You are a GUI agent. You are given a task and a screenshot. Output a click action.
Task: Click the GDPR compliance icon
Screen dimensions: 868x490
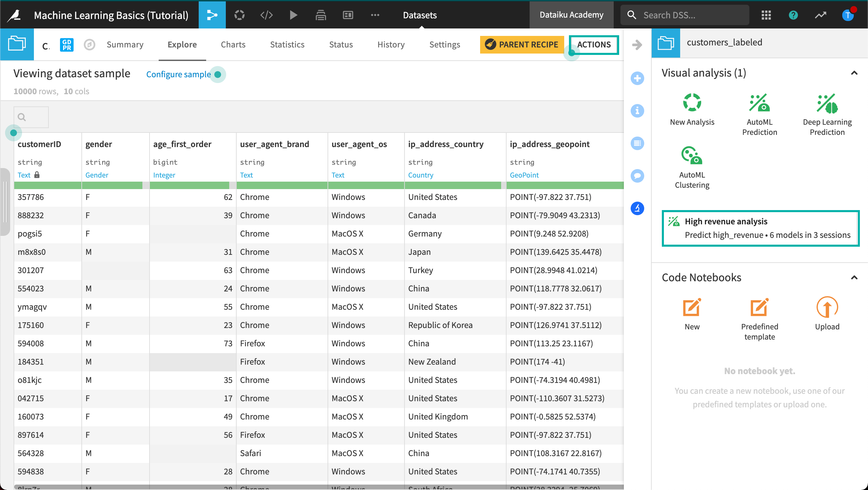[67, 45]
